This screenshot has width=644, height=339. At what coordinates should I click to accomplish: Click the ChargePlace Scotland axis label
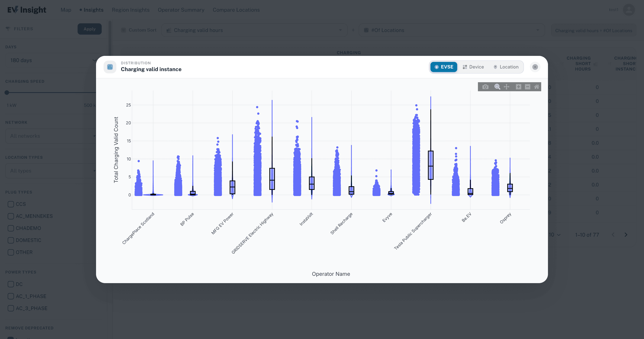(138, 228)
